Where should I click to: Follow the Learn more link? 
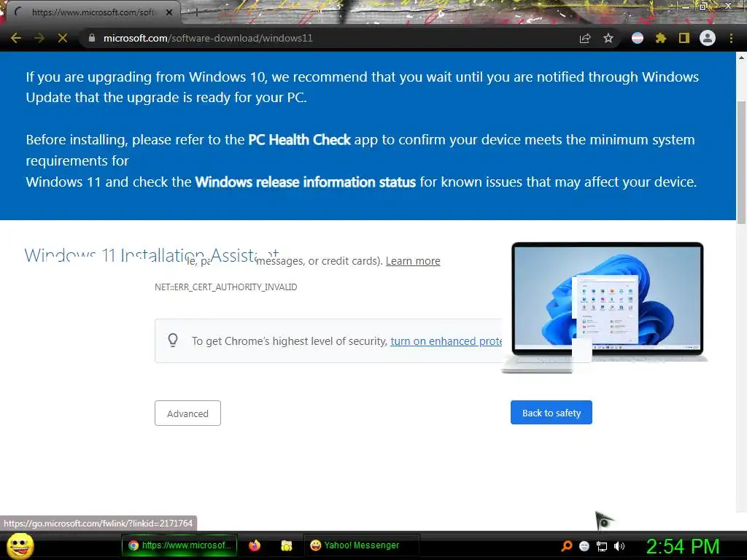click(413, 261)
